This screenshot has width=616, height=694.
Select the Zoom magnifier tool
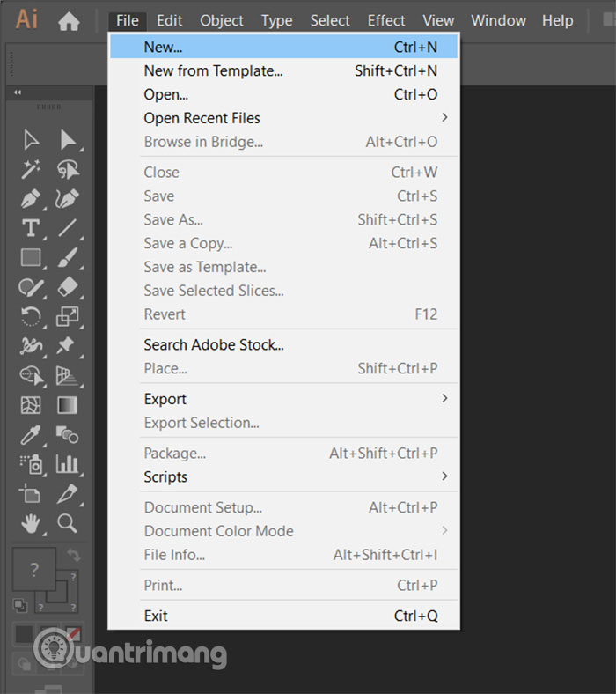67,523
